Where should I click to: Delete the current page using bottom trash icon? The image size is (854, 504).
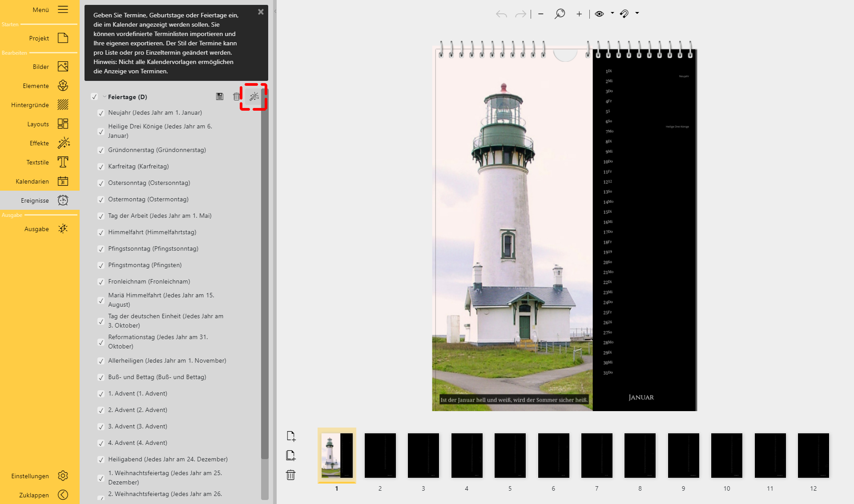pyautogui.click(x=291, y=475)
